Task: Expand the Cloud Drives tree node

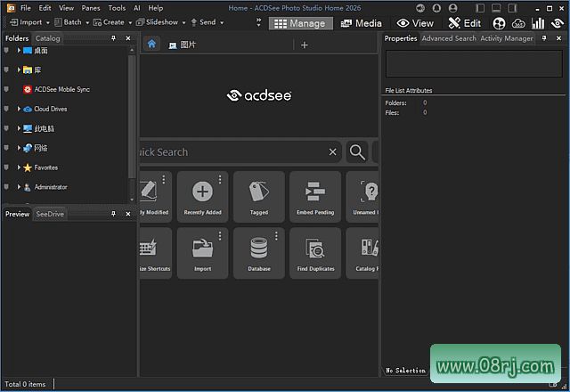Action: click(19, 109)
